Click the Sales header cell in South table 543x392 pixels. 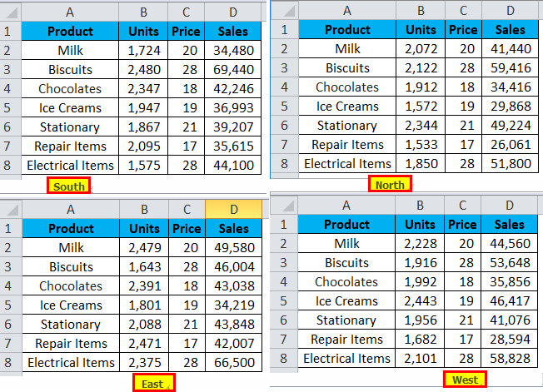(x=233, y=31)
